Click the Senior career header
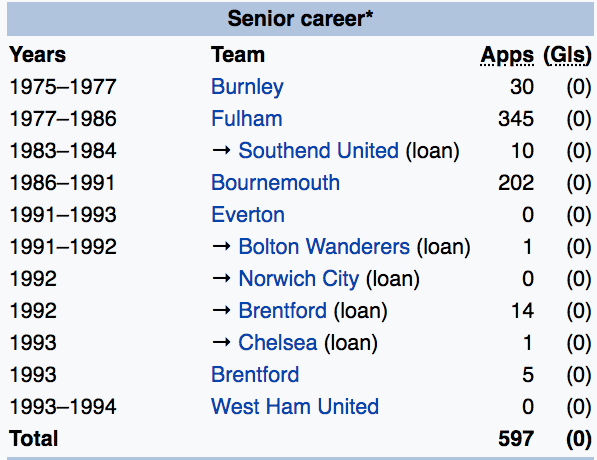Screen dimensions: 597x460 tap(300, 19)
